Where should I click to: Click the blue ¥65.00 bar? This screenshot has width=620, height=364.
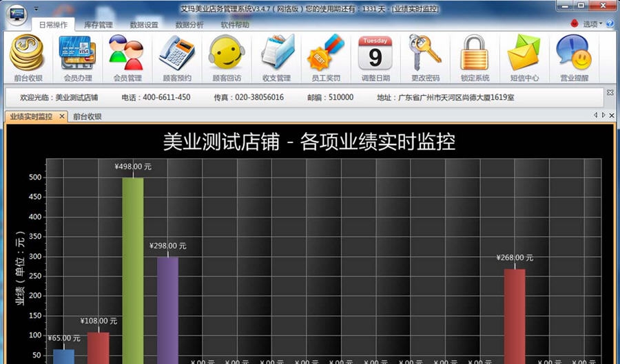point(63,356)
